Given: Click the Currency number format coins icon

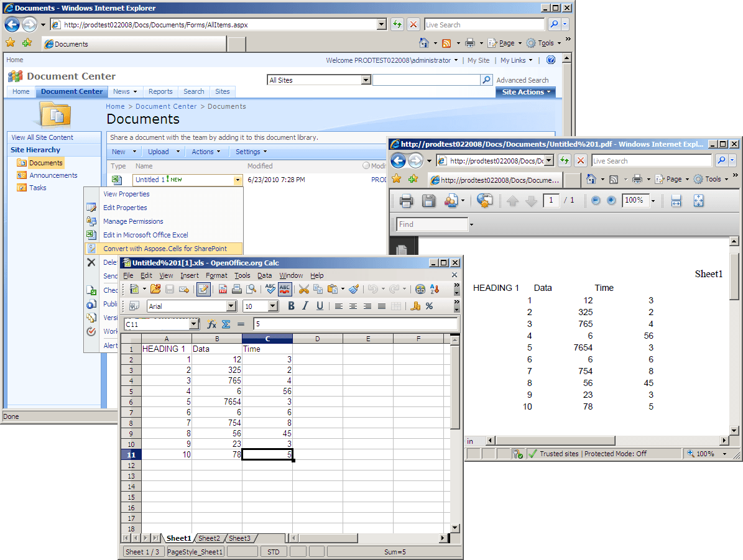Looking at the screenshot, I should pos(415,306).
